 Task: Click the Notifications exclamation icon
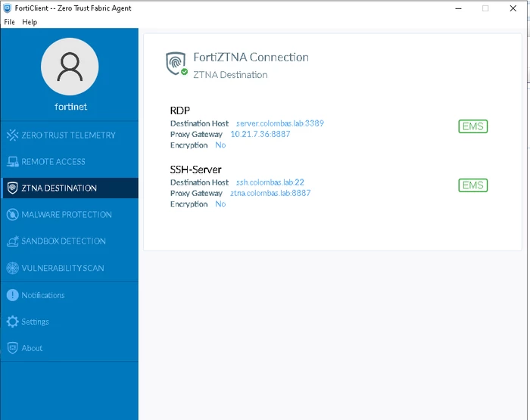pyautogui.click(x=13, y=295)
